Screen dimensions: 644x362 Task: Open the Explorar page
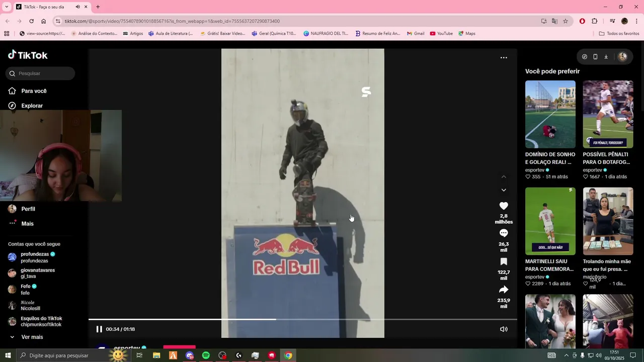tap(32, 106)
